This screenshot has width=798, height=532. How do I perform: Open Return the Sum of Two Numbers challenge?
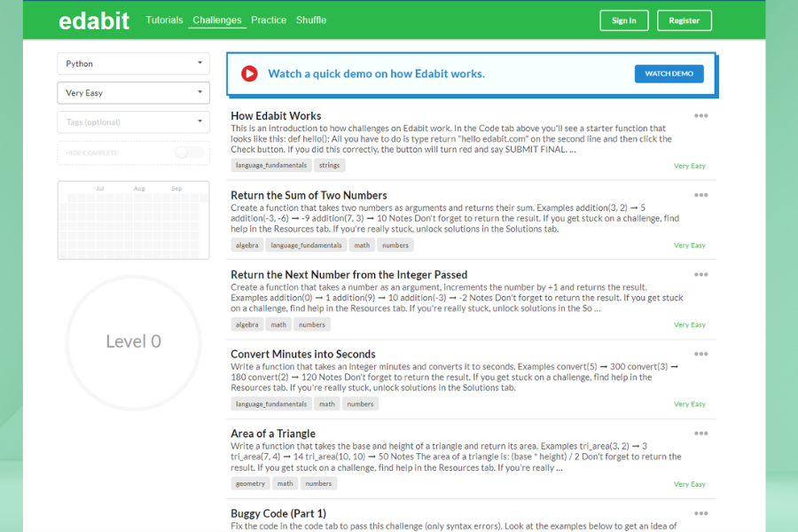(309, 195)
